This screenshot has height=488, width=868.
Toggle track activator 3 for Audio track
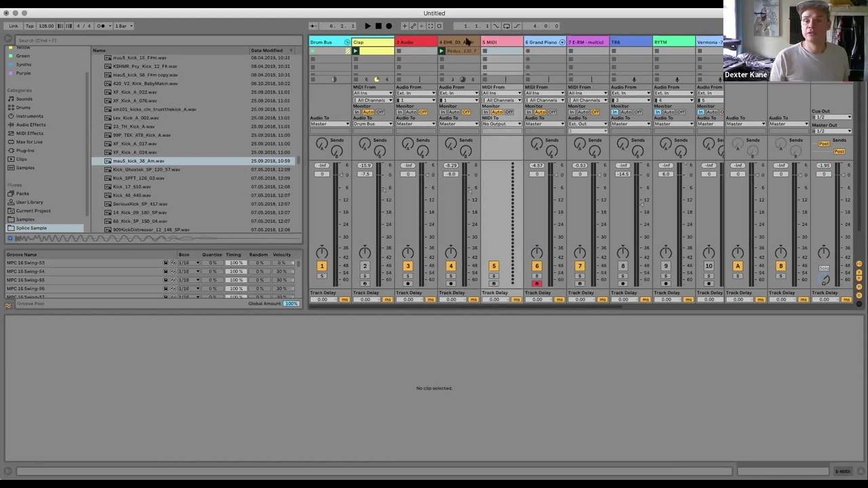(408, 266)
